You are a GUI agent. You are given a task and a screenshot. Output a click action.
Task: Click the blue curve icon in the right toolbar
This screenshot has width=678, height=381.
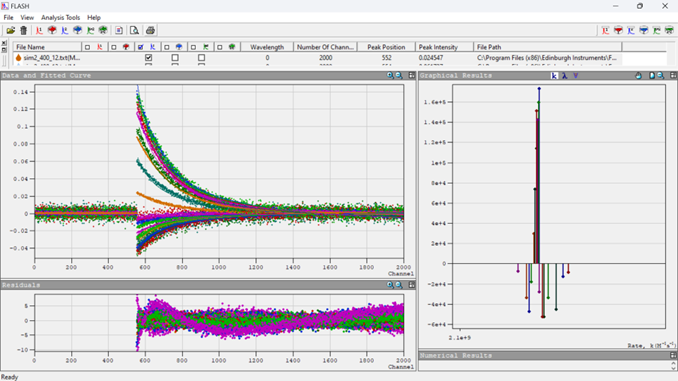(x=631, y=30)
